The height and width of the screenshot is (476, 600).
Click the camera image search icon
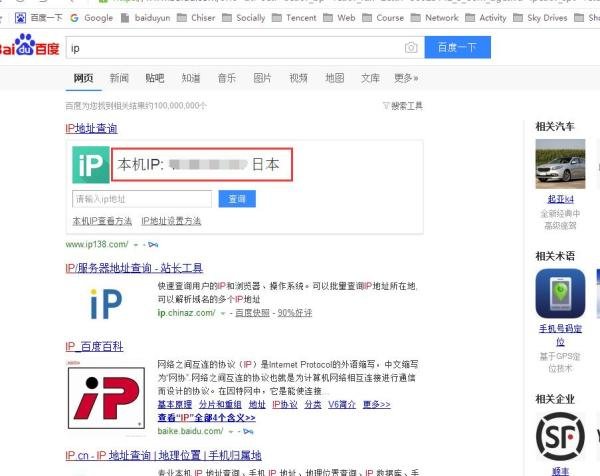point(411,47)
